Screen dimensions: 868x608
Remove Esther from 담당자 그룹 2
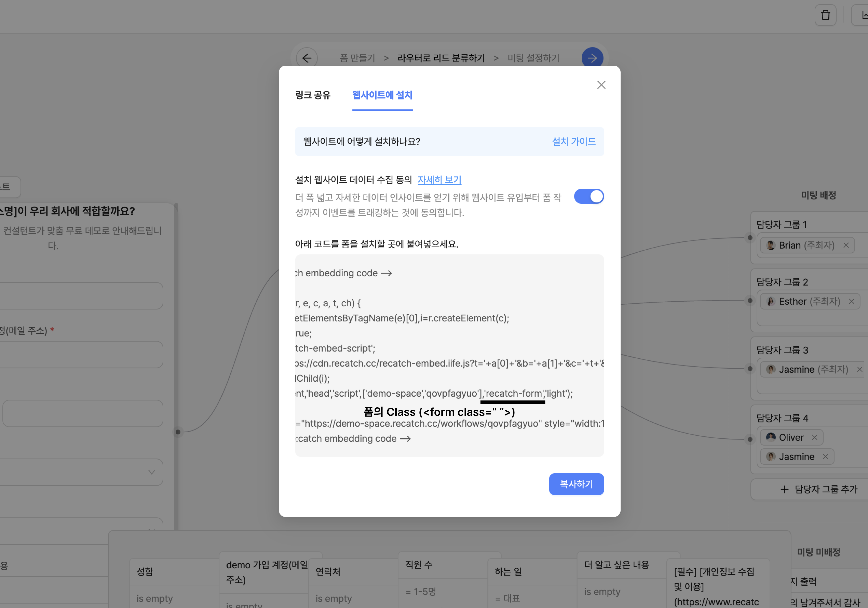coord(851,301)
